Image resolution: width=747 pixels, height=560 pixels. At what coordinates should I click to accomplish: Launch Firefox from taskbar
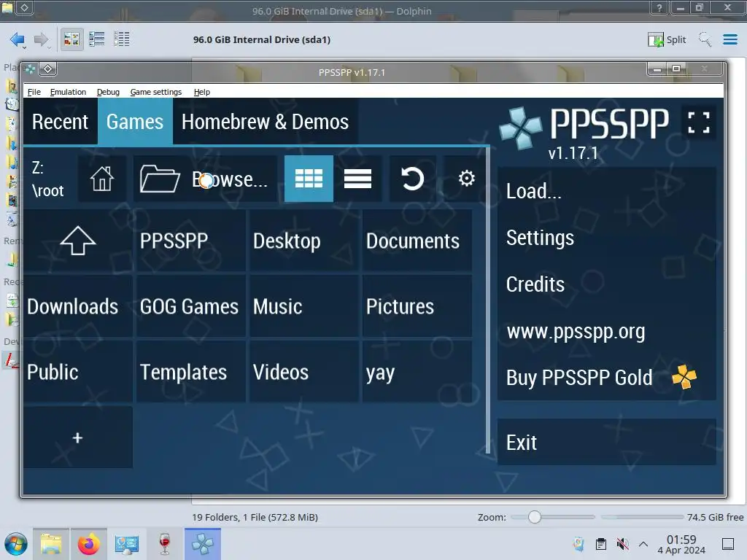point(88,544)
